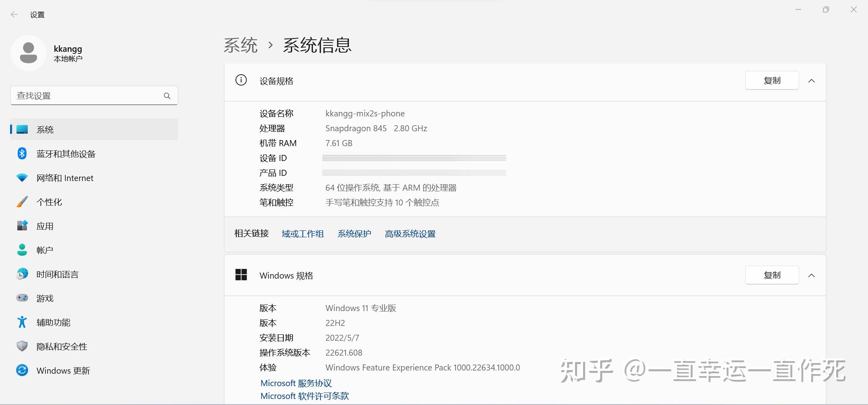
Task: Click the 应用 sidebar icon
Action: click(x=22, y=226)
